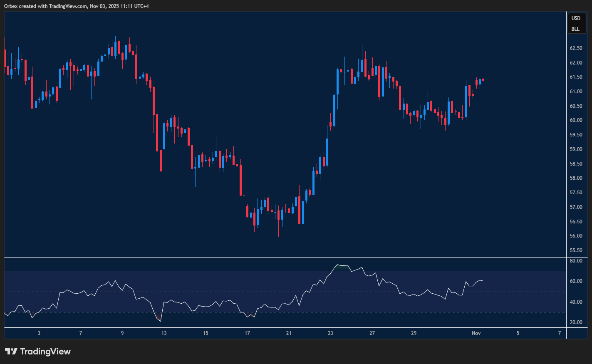
Task: Click the 62.50 price axis label
Action: click(576, 48)
